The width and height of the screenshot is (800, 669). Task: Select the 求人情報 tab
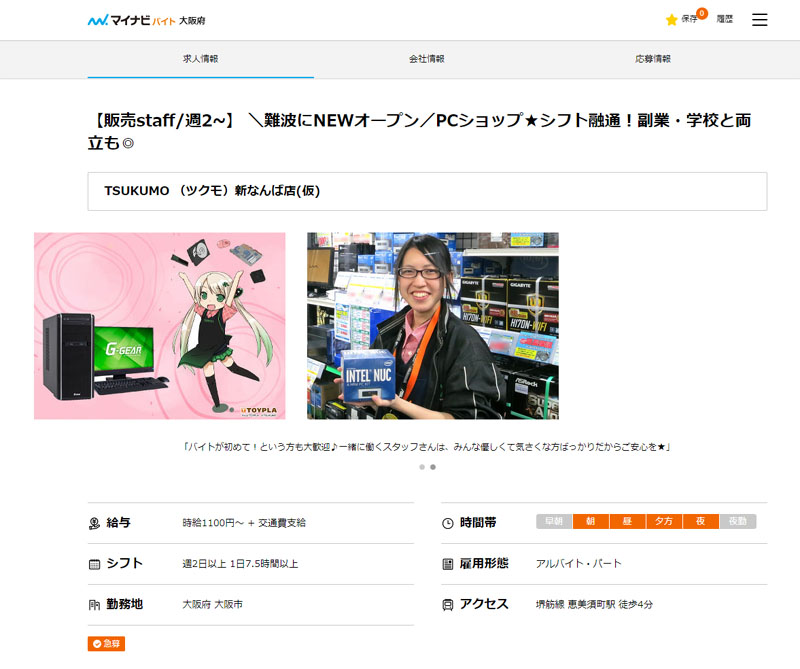click(x=201, y=59)
